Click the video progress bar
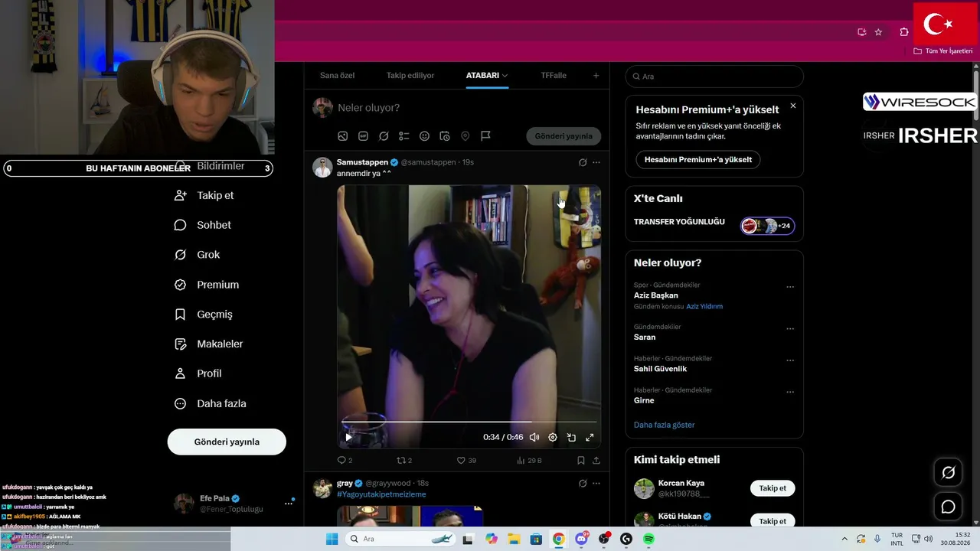The width and height of the screenshot is (980, 551). 469,422
